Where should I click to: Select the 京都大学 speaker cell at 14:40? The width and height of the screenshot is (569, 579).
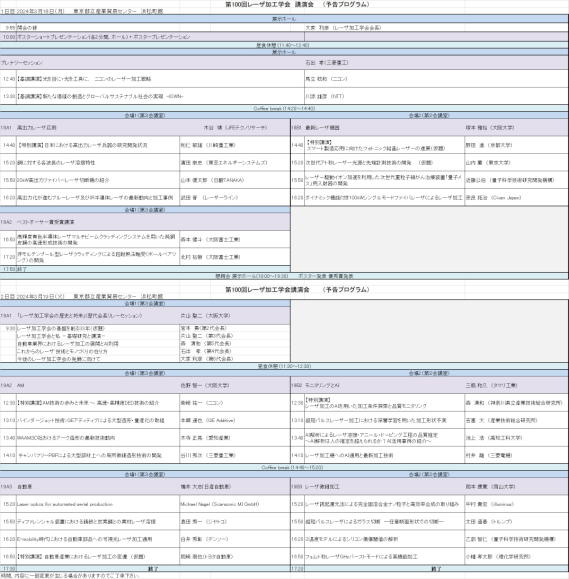pos(516,145)
